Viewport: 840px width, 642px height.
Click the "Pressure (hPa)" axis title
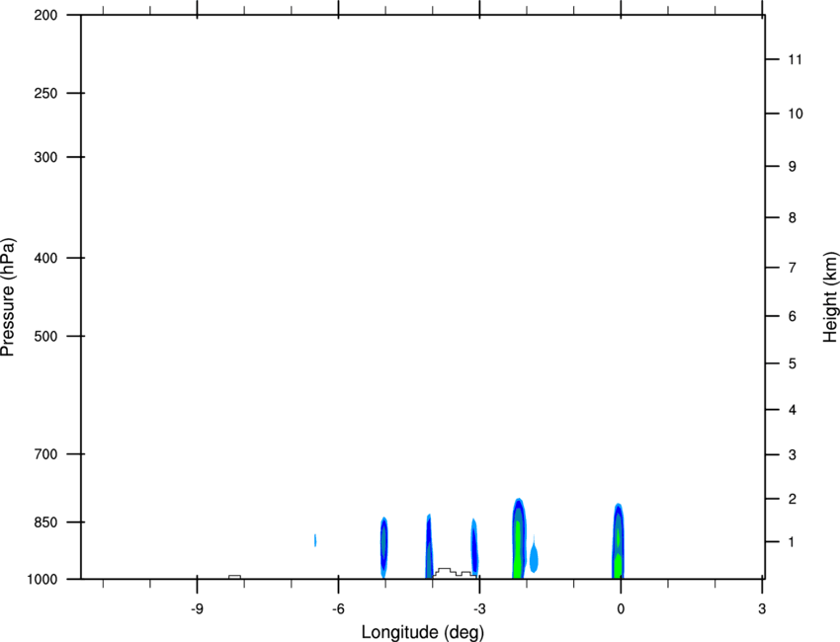(8, 297)
